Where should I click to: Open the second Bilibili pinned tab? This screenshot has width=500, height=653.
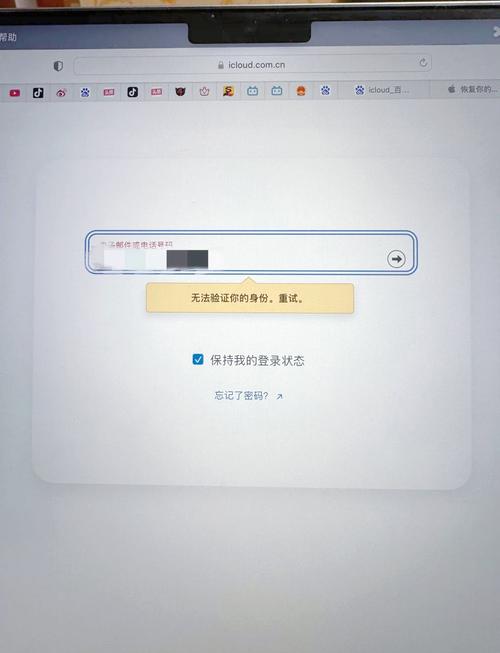pyautogui.click(x=277, y=90)
